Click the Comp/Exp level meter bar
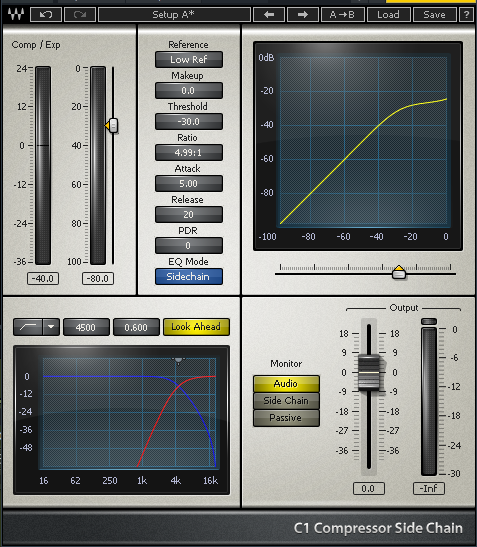 point(43,165)
